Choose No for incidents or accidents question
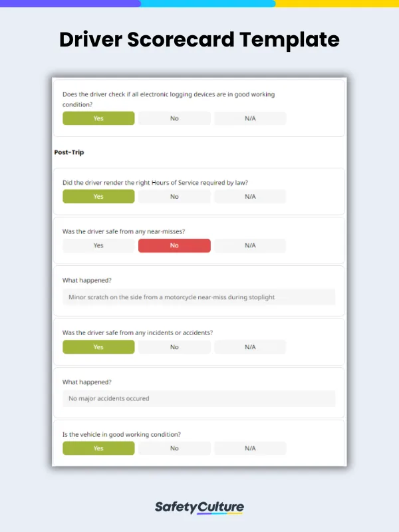 click(x=174, y=347)
